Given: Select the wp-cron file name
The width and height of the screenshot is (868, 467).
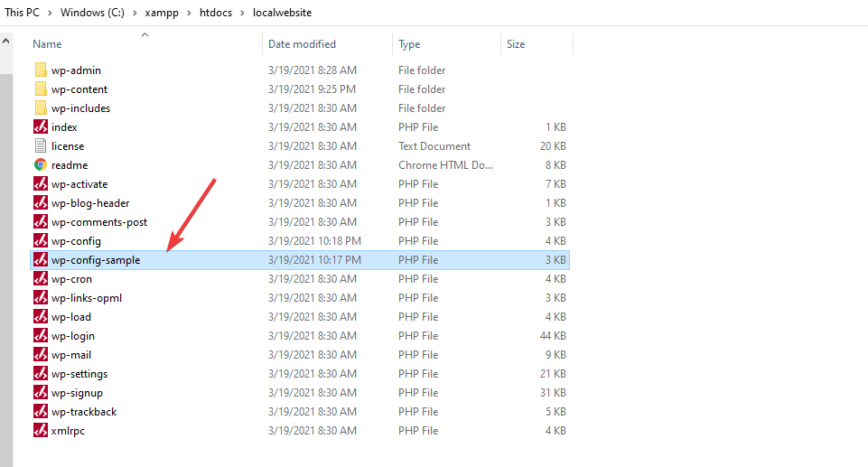Looking at the screenshot, I should point(71,279).
